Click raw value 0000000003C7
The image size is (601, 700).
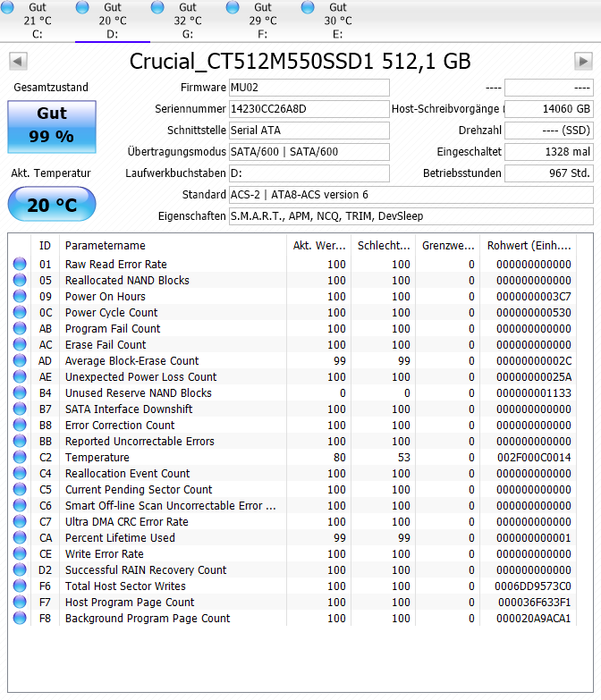coord(534,297)
